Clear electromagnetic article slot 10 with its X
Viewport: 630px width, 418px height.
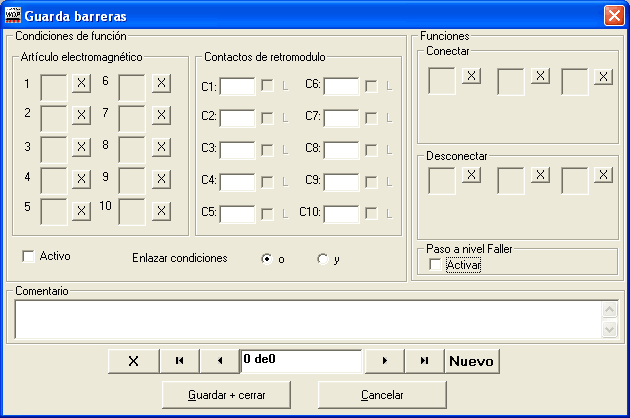[161, 211]
